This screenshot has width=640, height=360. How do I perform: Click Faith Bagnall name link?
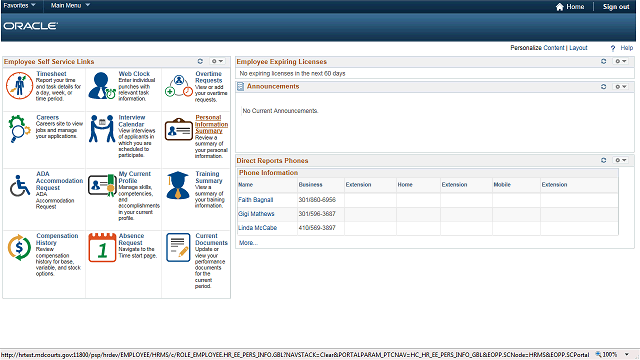(256, 200)
